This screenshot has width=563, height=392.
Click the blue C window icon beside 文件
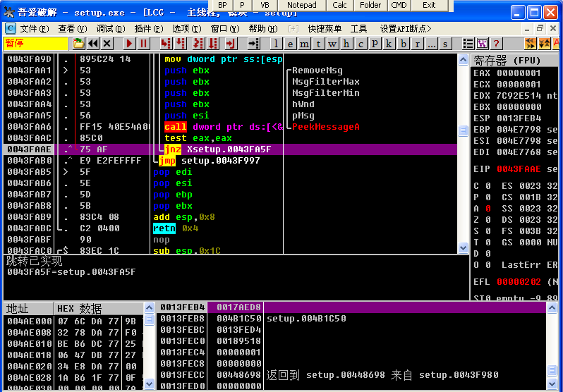pyautogui.click(x=11, y=28)
